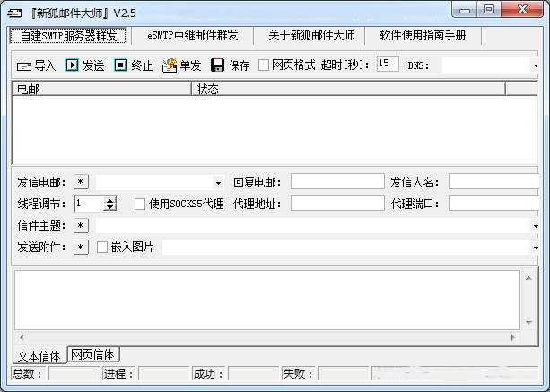The image size is (550, 392).
Task: Click the body scrollbar up arrow
Action: point(529,278)
